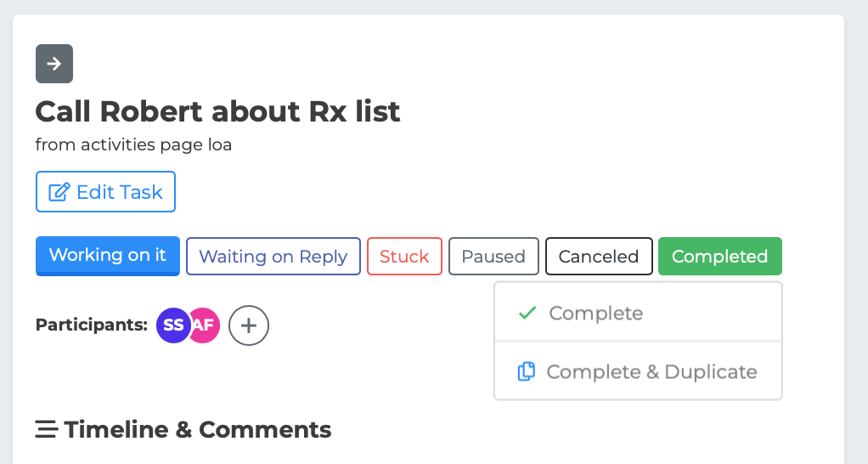The width and height of the screenshot is (868, 464).
Task: Mark the task as Stuck
Action: click(404, 257)
